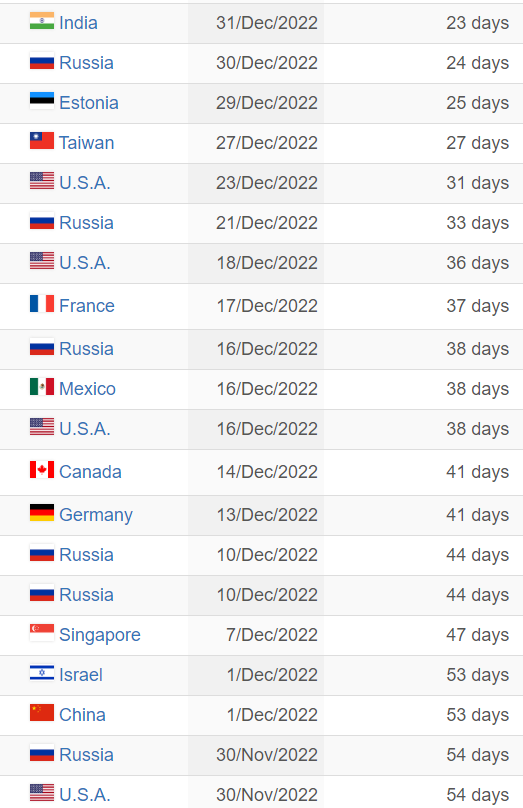Click the Mexico flag icon
Screen dimensions: 523x808
click(42, 386)
